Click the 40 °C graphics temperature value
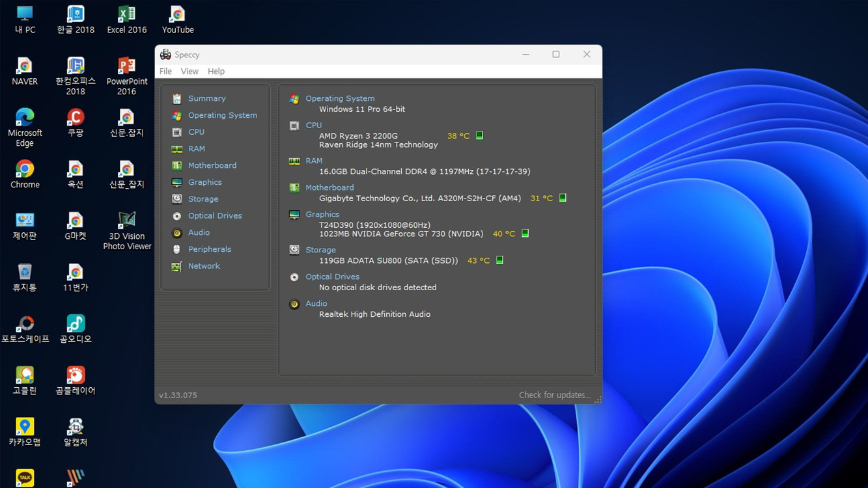This screenshot has width=868, height=488. coord(504,234)
